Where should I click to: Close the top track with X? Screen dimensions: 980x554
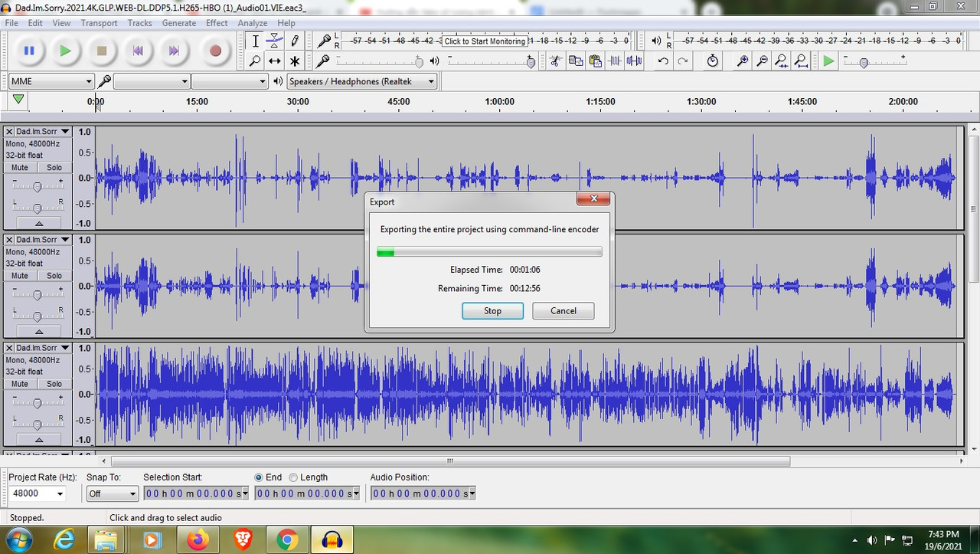[x=9, y=132]
